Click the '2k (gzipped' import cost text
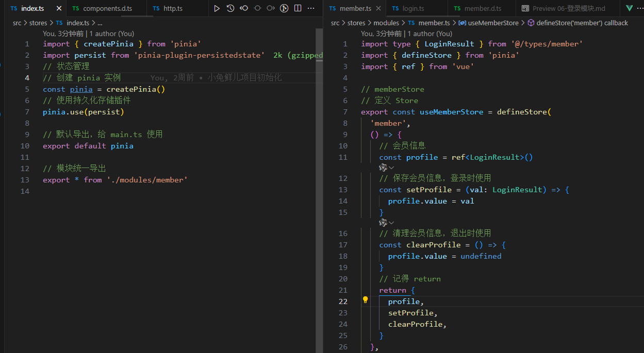 tap(298, 55)
